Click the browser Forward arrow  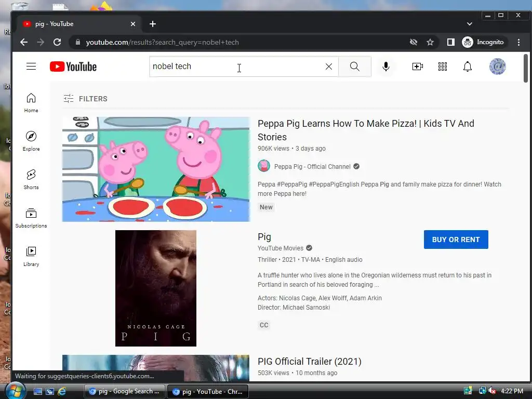[x=41, y=42]
